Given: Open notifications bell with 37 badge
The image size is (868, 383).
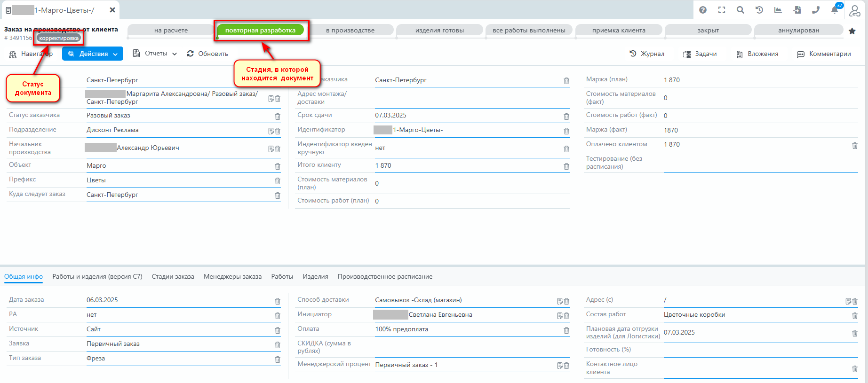Looking at the screenshot, I should click(x=835, y=10).
